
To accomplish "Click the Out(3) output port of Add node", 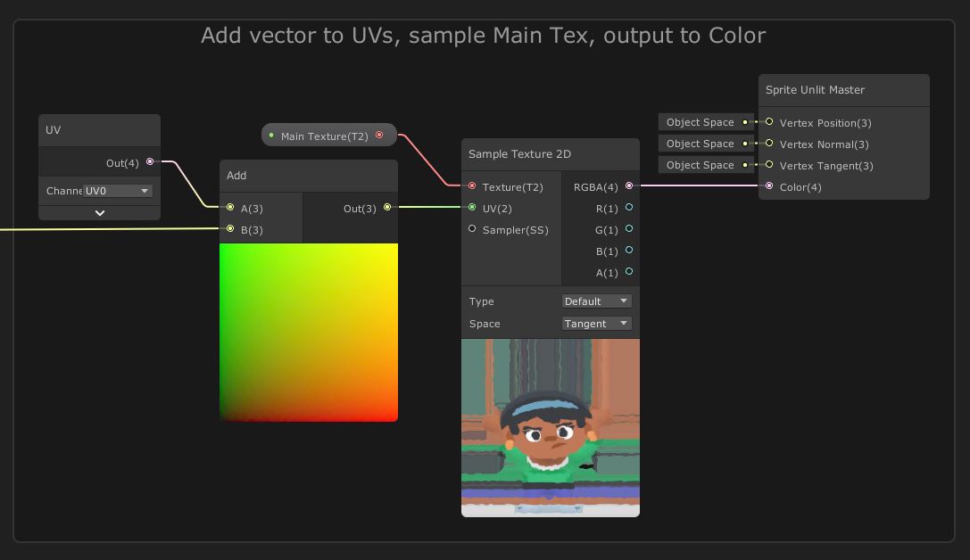I will pyautogui.click(x=386, y=208).
